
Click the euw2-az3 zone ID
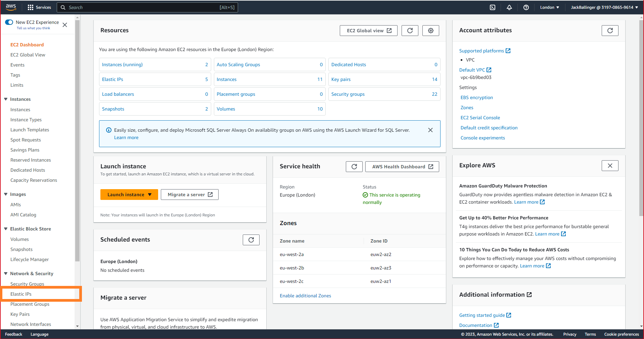tap(381, 268)
